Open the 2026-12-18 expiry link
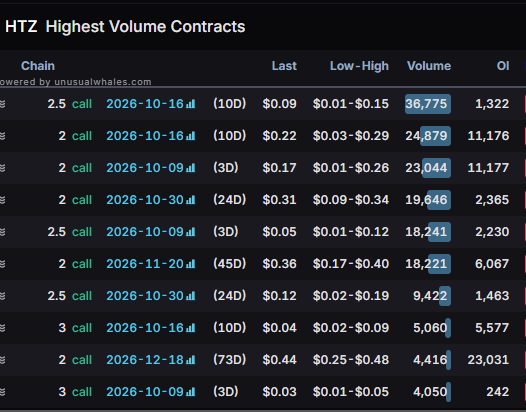The height and width of the screenshot is (412, 526). (x=145, y=360)
